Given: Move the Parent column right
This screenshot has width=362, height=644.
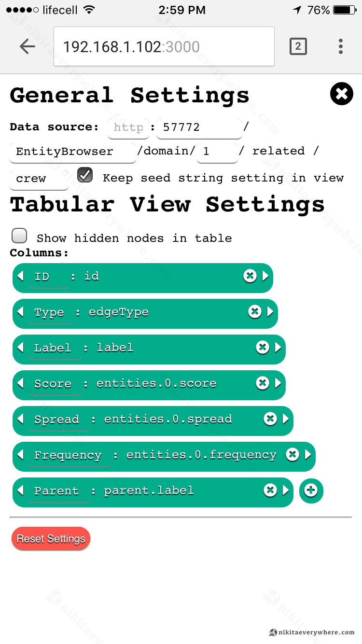Looking at the screenshot, I should 286,490.
